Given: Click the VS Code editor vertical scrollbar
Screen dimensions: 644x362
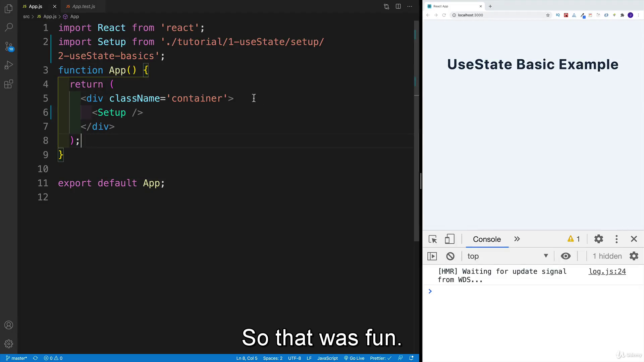Looking at the screenshot, I should coord(417,131).
